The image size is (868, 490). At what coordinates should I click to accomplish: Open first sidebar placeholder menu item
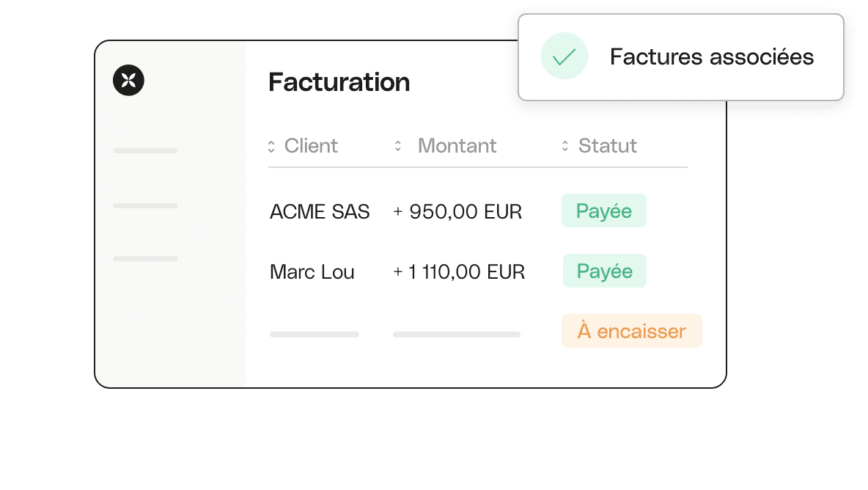click(x=145, y=150)
